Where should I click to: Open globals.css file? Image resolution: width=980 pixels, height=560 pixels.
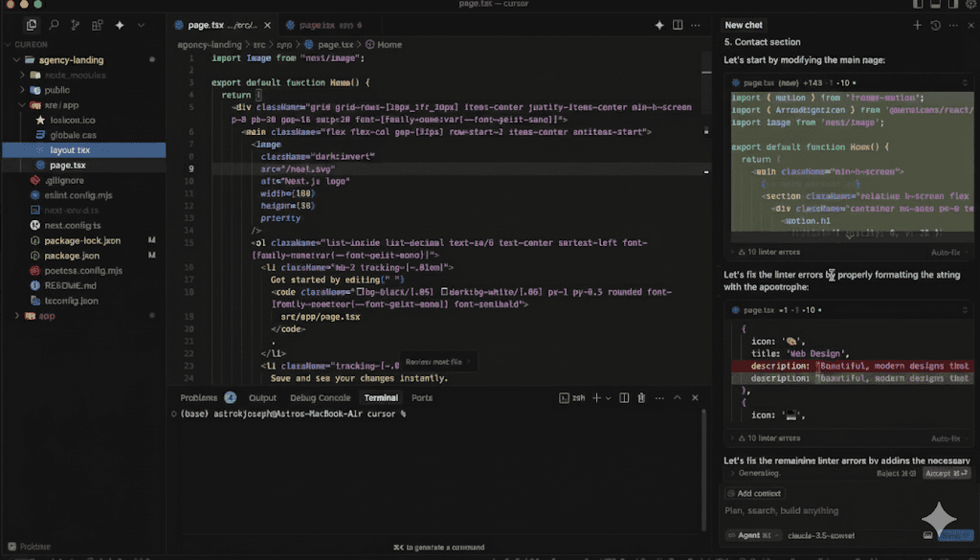73,135
